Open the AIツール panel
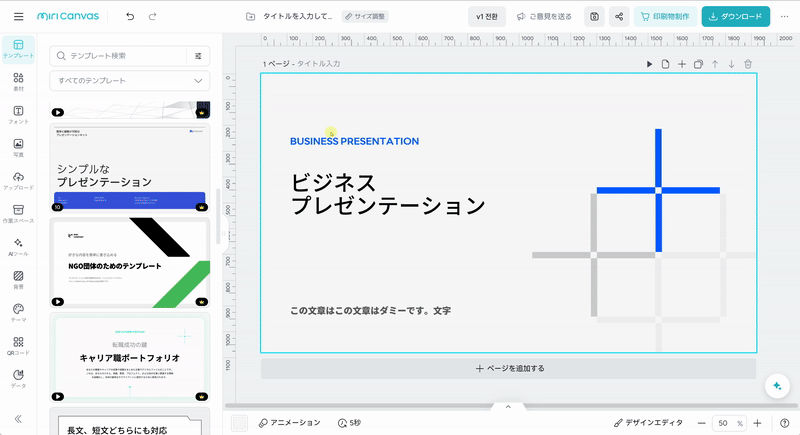Viewport: 800px width, 435px height. [18, 247]
